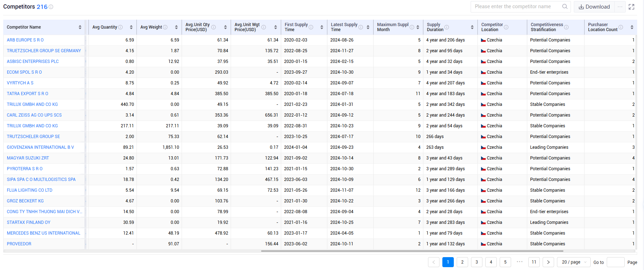Sort by Avg Quantity column
This screenshot has width=644, height=270.
coord(131,27)
